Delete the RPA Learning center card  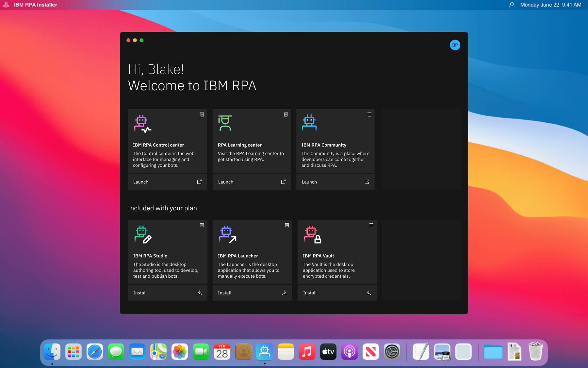pos(286,114)
